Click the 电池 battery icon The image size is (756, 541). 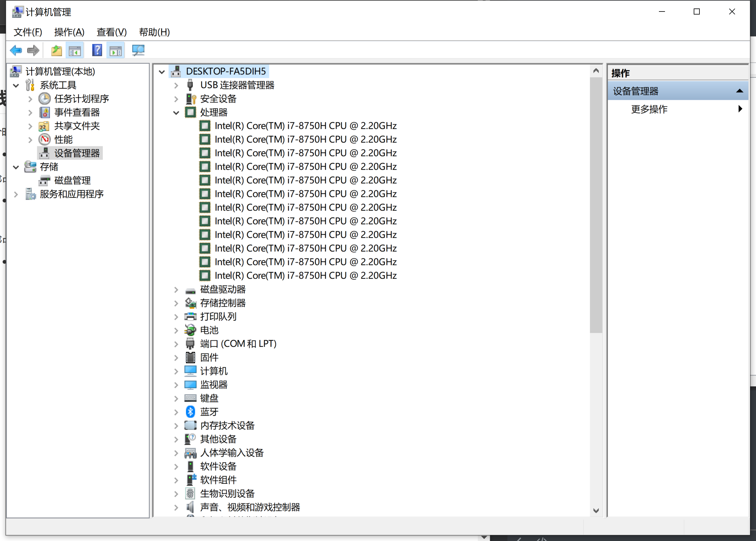[191, 330]
